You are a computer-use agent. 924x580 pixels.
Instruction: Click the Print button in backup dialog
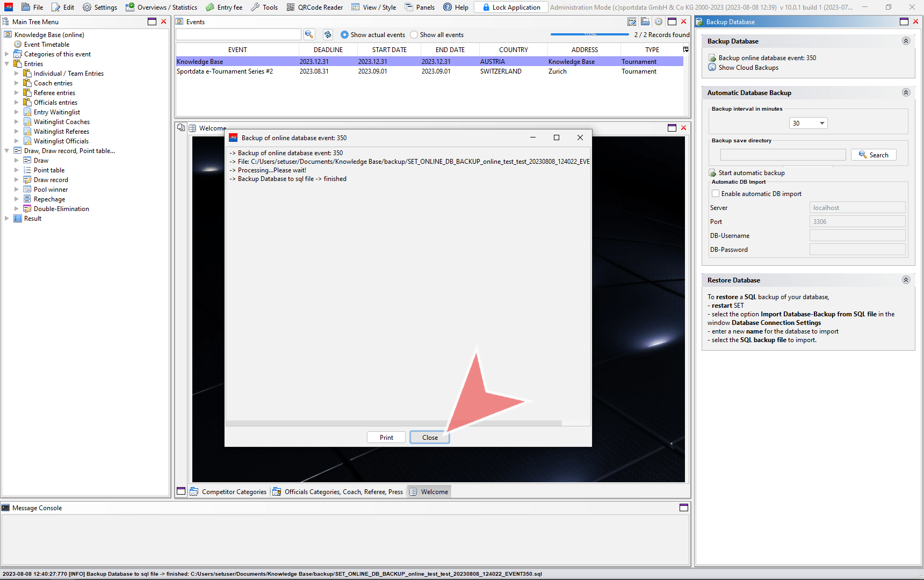tap(386, 438)
